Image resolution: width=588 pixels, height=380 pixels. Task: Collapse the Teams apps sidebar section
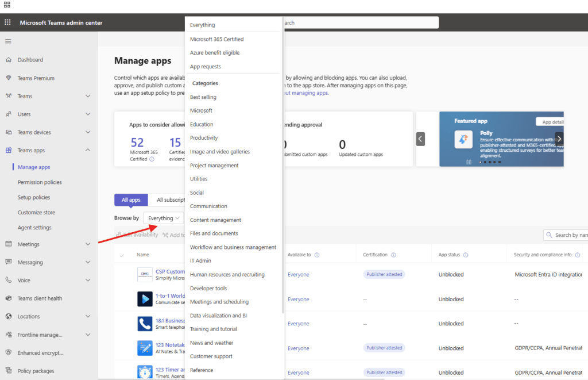(x=88, y=151)
